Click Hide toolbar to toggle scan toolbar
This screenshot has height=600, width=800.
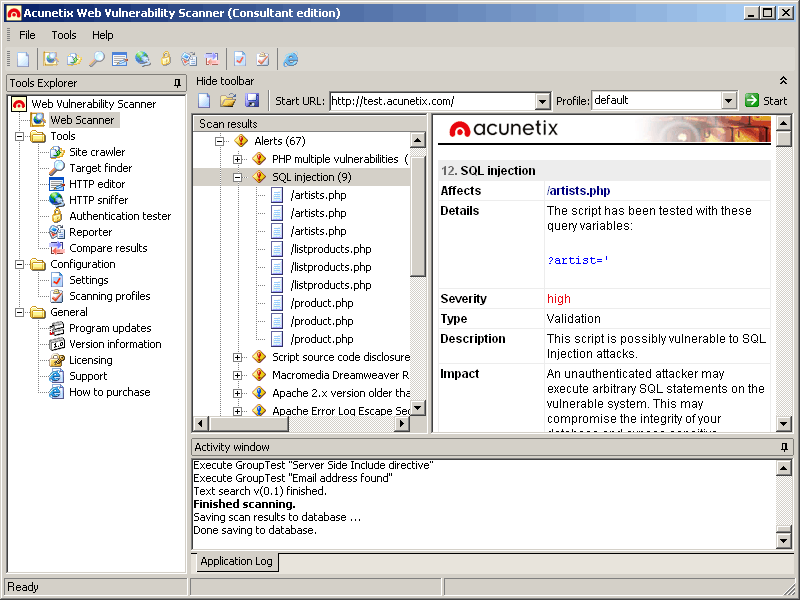pyautogui.click(x=225, y=81)
